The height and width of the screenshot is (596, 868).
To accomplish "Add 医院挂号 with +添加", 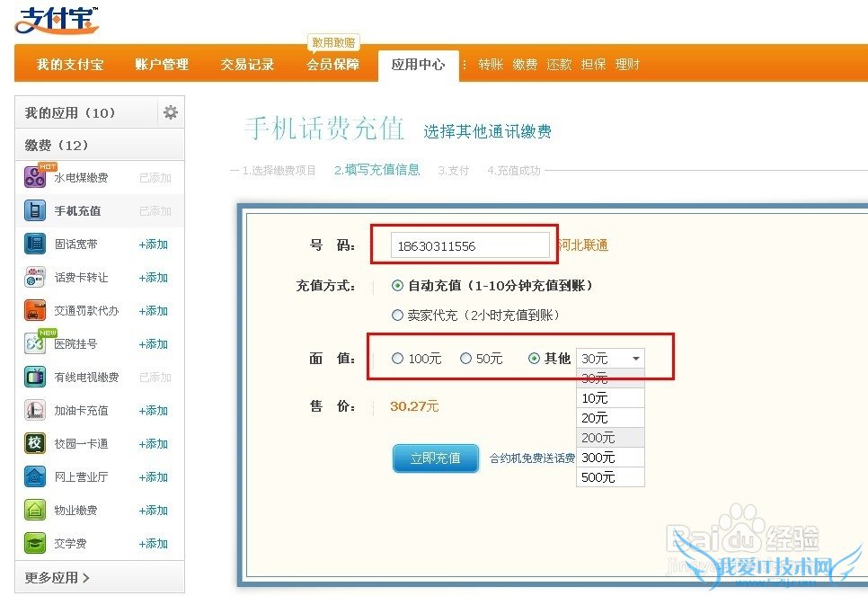I will click(154, 344).
